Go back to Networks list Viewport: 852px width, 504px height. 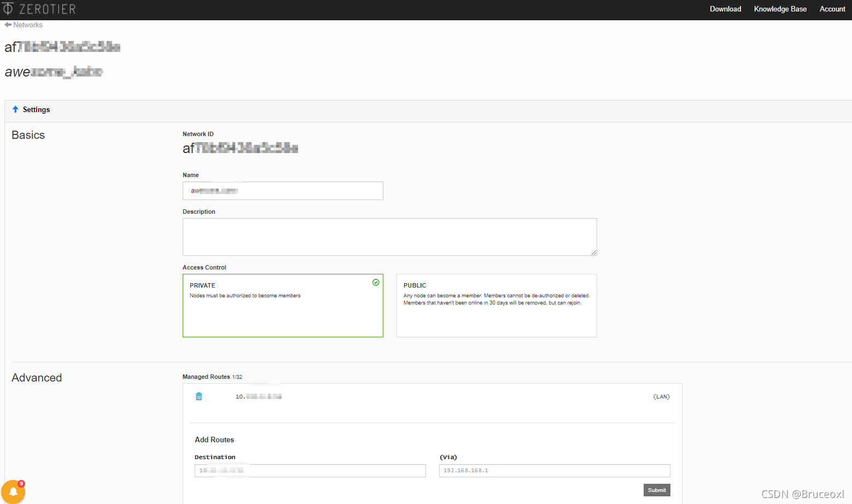[x=28, y=25]
